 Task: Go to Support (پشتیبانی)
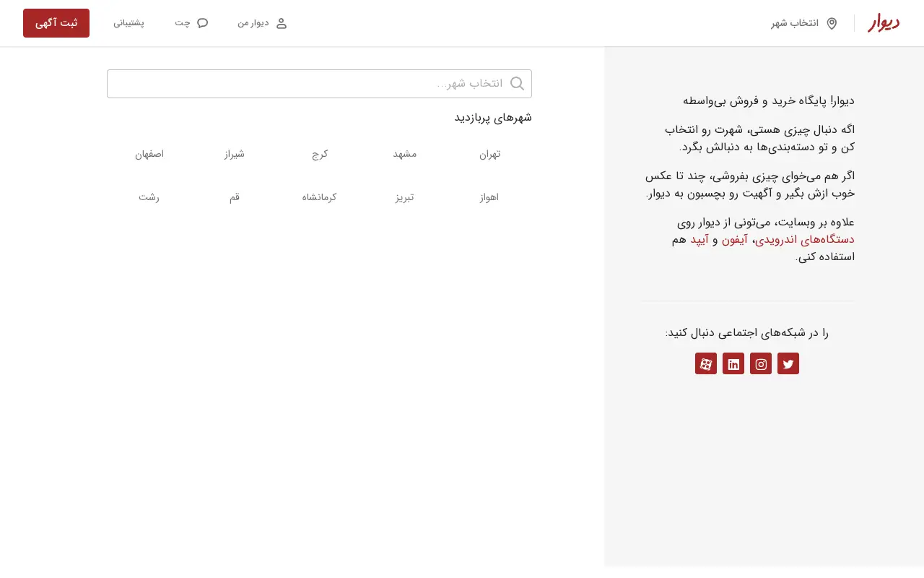pyautogui.click(x=128, y=23)
